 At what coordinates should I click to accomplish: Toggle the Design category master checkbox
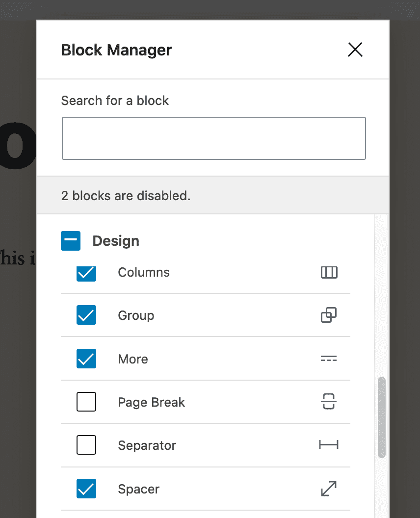[71, 240]
